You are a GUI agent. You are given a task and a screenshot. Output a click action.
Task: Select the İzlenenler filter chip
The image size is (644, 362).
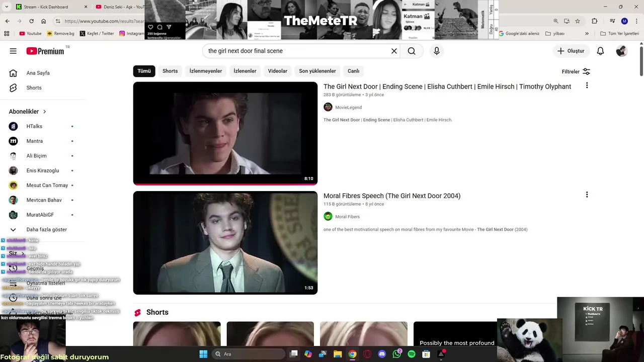tap(245, 71)
